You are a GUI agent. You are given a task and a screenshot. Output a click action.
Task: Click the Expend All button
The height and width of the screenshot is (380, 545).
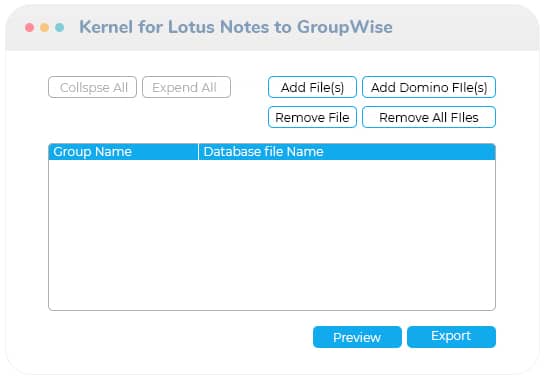click(x=186, y=87)
